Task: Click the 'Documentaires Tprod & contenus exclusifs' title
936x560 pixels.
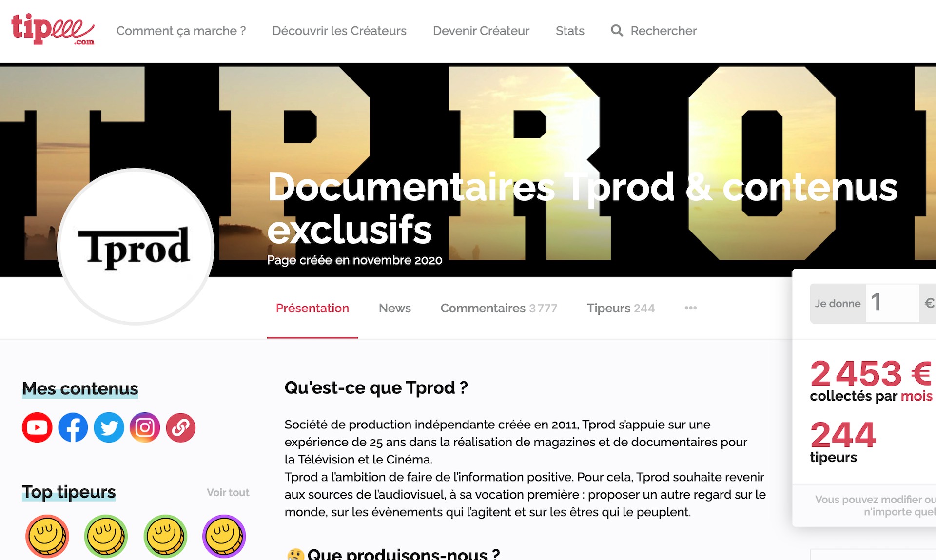Action: [582, 208]
